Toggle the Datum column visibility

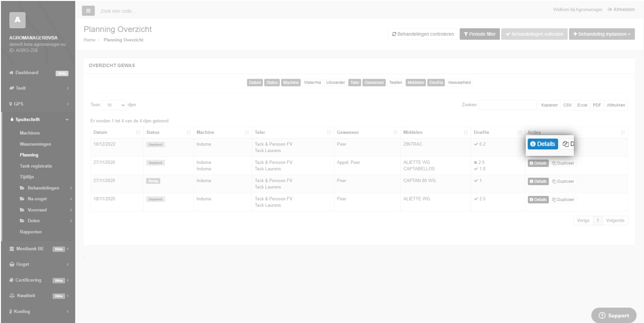pos(255,82)
